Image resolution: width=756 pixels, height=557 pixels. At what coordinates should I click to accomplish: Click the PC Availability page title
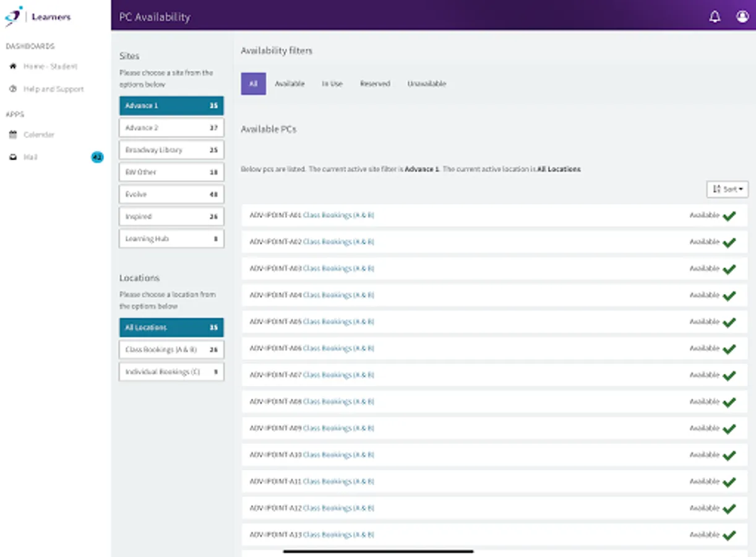pyautogui.click(x=155, y=17)
